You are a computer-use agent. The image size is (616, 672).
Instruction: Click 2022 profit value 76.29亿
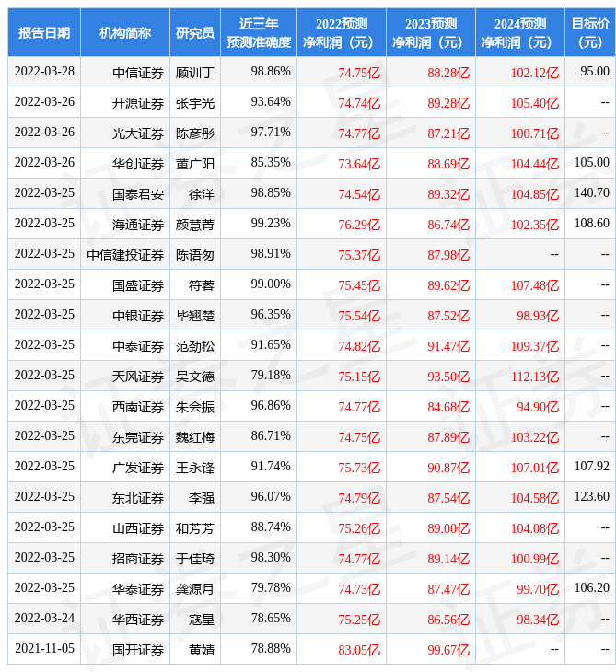coord(359,225)
